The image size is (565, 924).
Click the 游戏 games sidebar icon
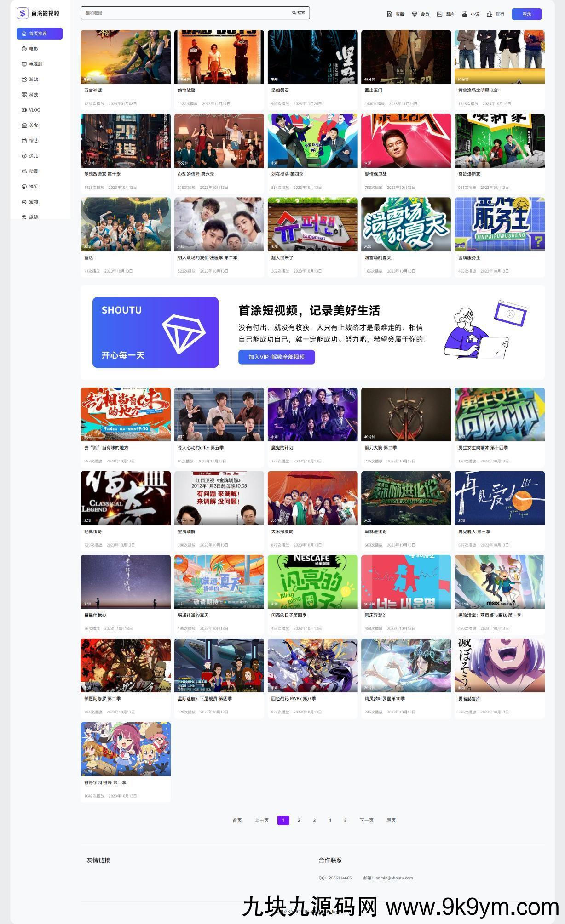pyautogui.click(x=24, y=80)
